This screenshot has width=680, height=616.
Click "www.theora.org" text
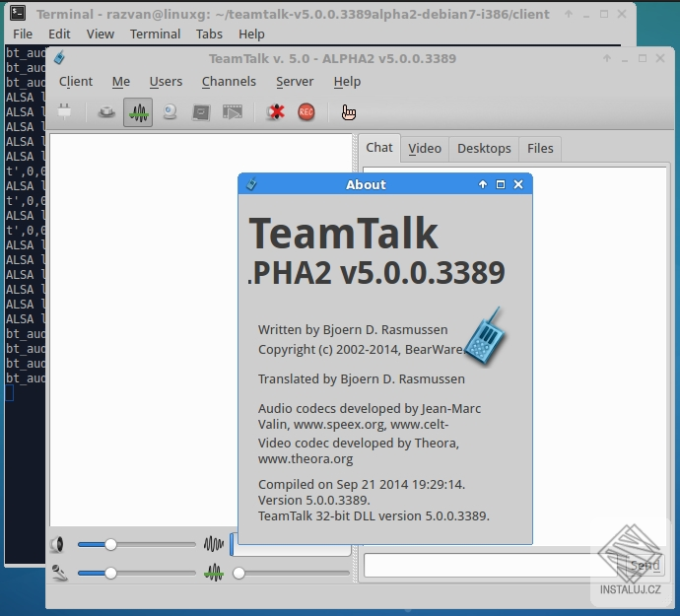[306, 458]
